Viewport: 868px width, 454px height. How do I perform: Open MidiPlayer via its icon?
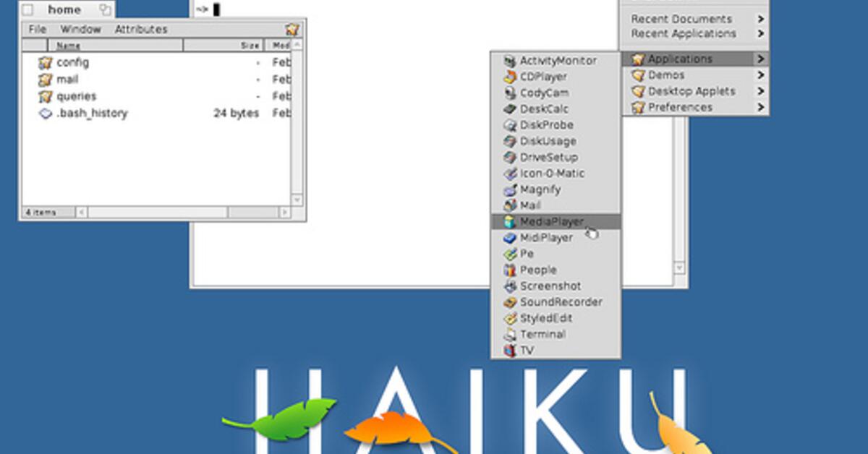(509, 238)
